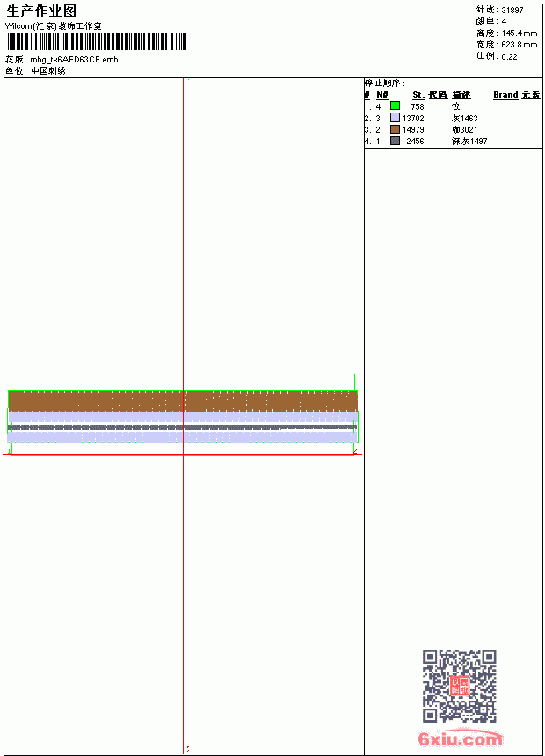The image size is (545, 756).
Task: Click the QR code image
Action: (x=459, y=686)
